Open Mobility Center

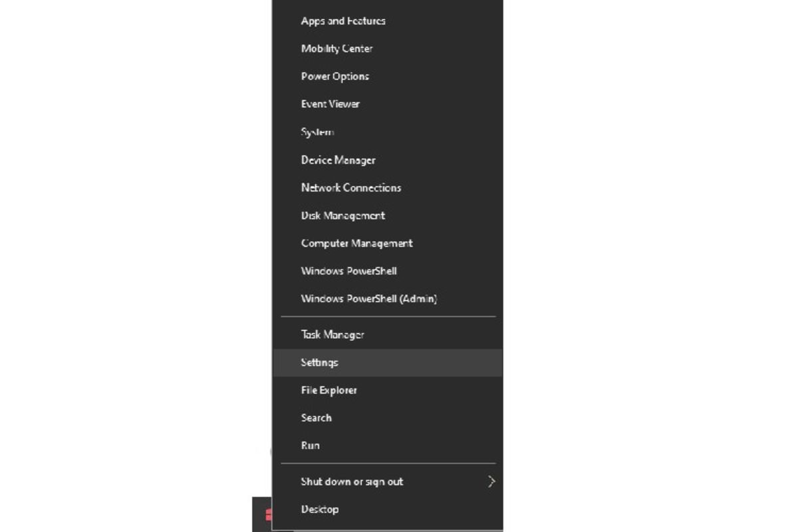(x=336, y=49)
